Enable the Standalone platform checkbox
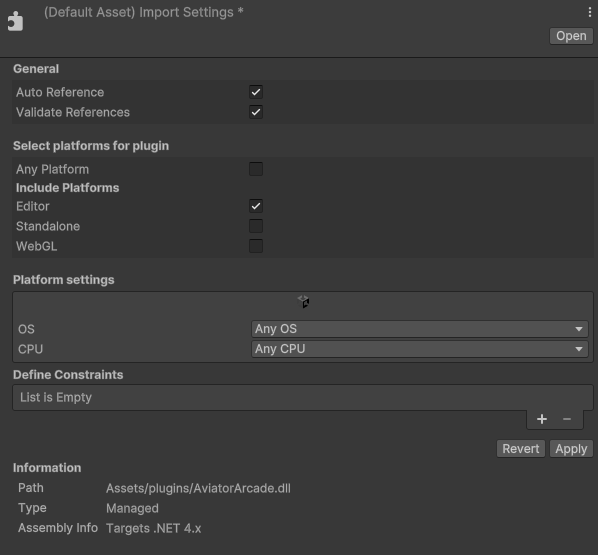Viewport: 598px width, 555px height. pos(256,226)
